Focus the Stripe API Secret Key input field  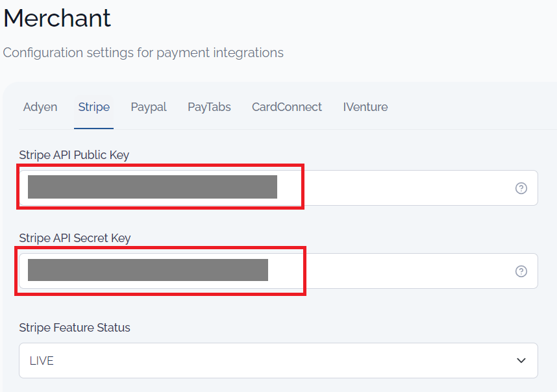pyautogui.click(x=278, y=271)
